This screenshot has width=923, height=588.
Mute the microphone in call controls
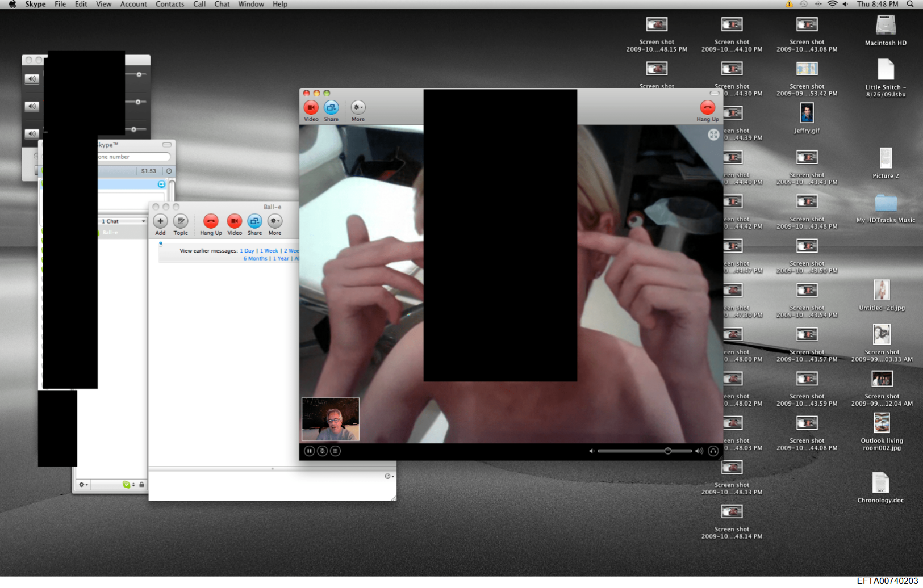tap(322, 451)
